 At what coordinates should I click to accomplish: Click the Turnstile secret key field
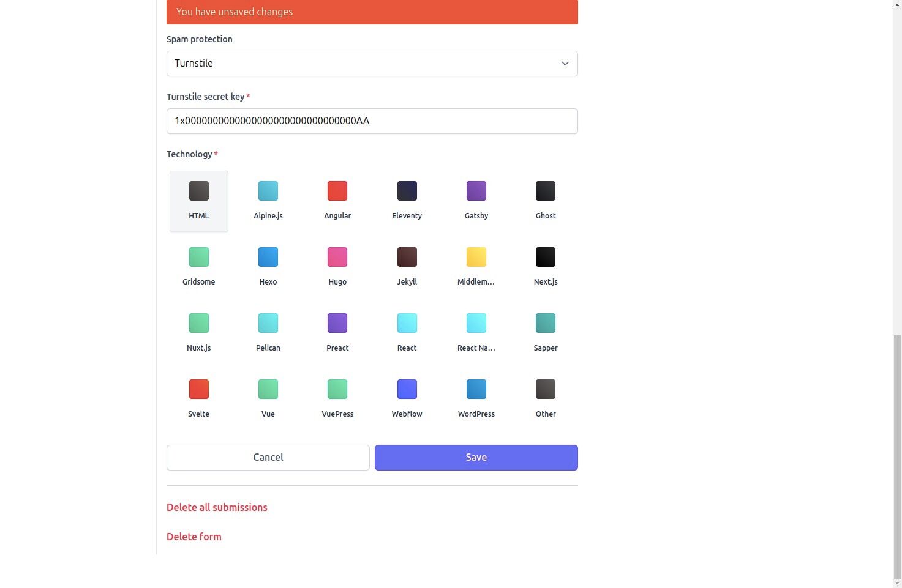372,121
